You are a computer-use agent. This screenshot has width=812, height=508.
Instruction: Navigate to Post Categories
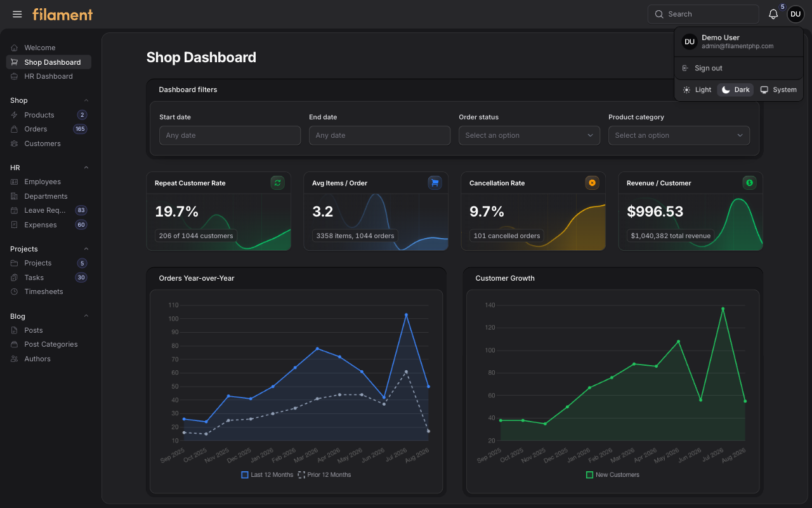49,344
